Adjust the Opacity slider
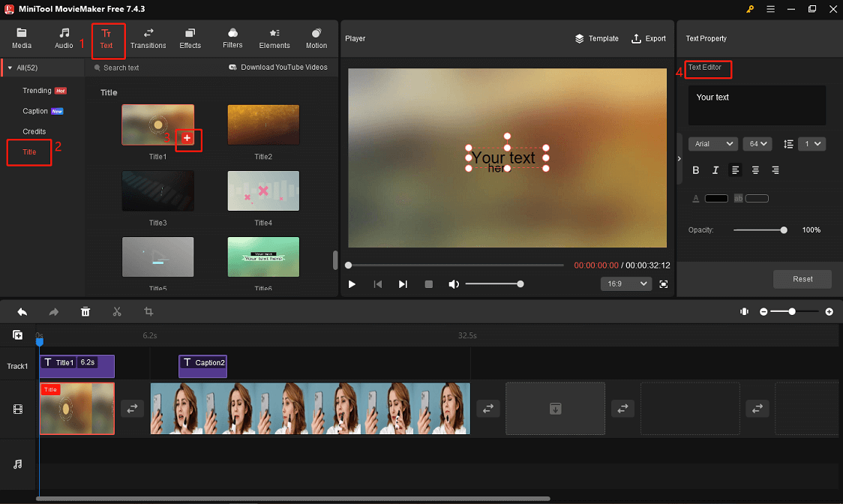Screen dimensions: 843x504 (x=760, y=230)
